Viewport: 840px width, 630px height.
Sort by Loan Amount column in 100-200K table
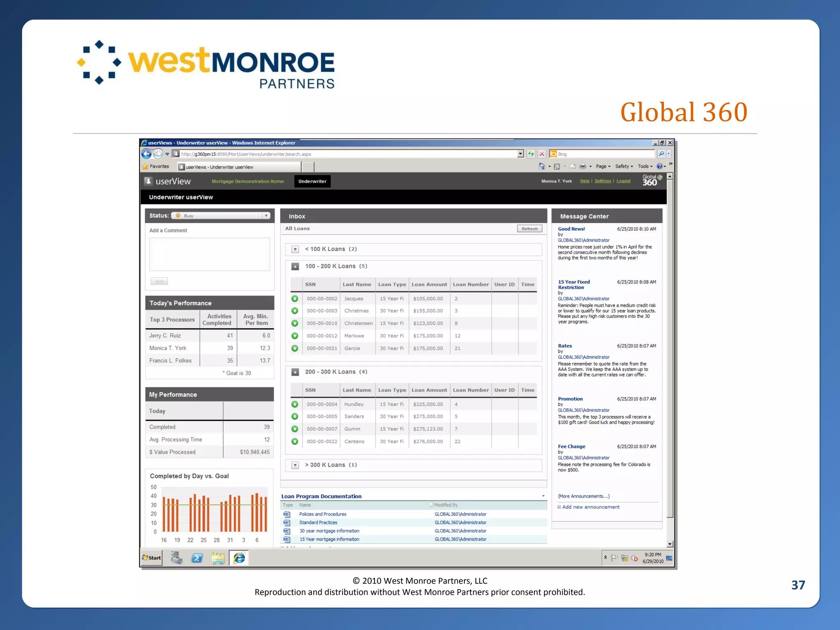point(429,284)
